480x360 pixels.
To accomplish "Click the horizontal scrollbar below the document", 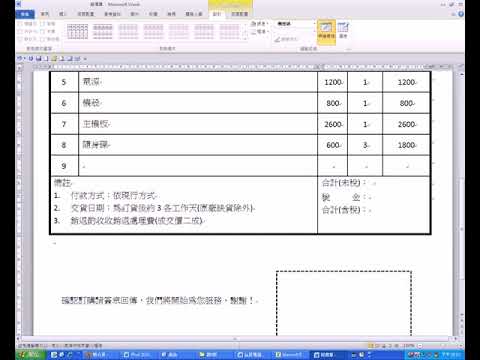I will tap(235, 339).
